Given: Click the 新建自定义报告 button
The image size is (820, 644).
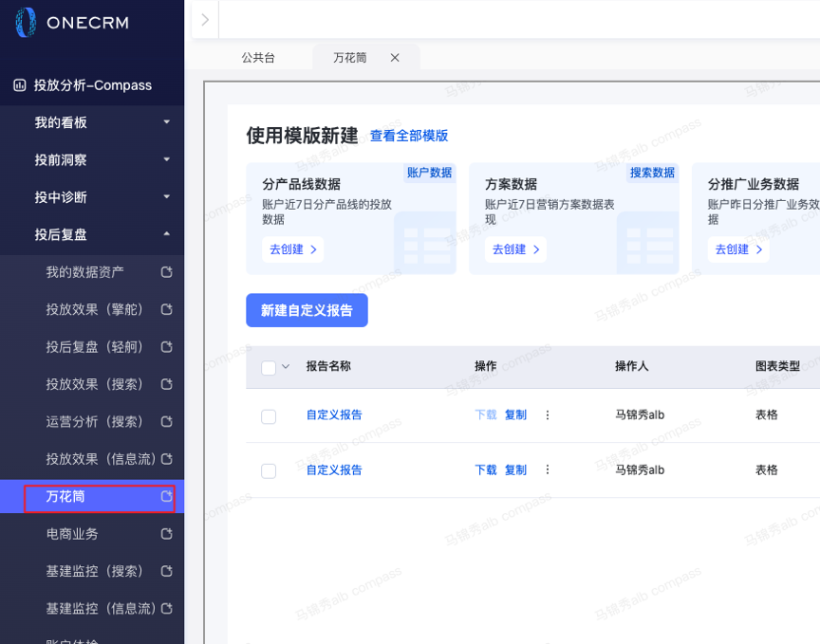Looking at the screenshot, I should click(x=307, y=310).
